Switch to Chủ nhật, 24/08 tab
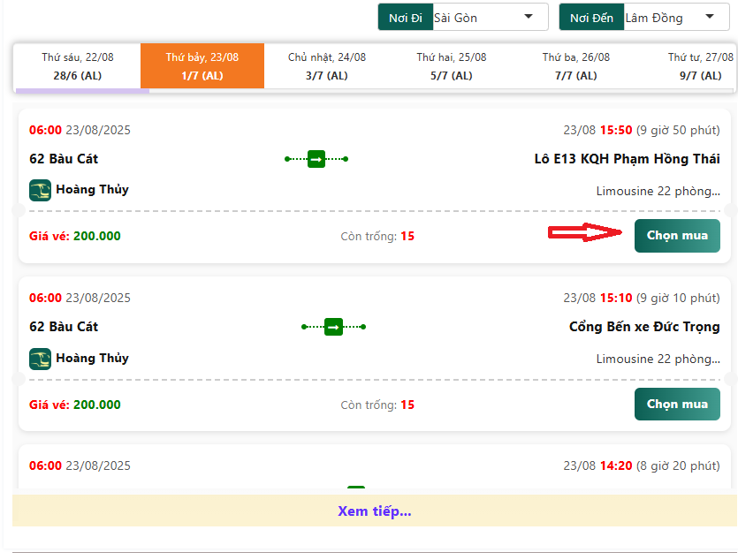Viewport: 738px width, 560px height. [327, 66]
